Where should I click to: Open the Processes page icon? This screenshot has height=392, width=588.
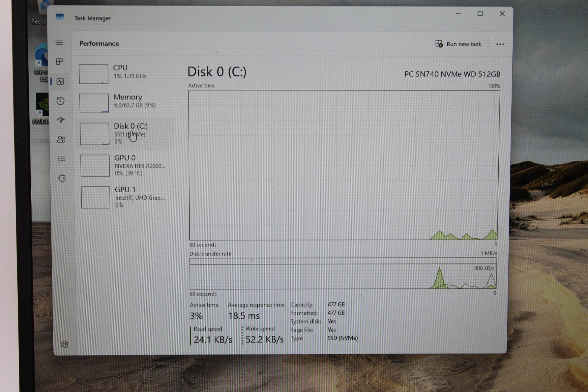click(60, 61)
